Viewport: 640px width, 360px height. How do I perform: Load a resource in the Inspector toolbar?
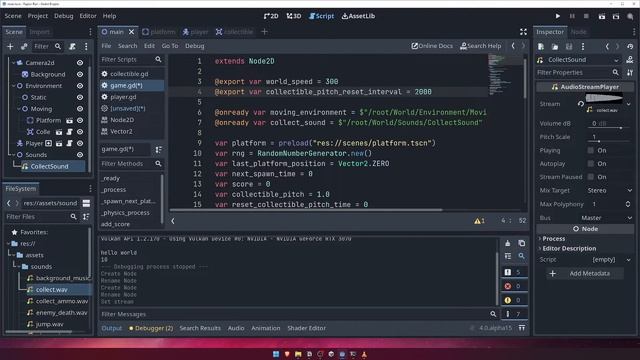click(555, 47)
